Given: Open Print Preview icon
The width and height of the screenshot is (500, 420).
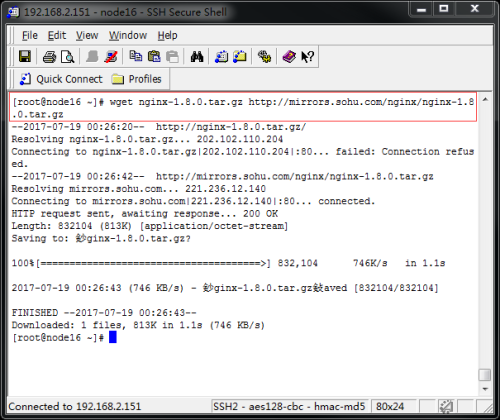Looking at the screenshot, I should click(68, 57).
